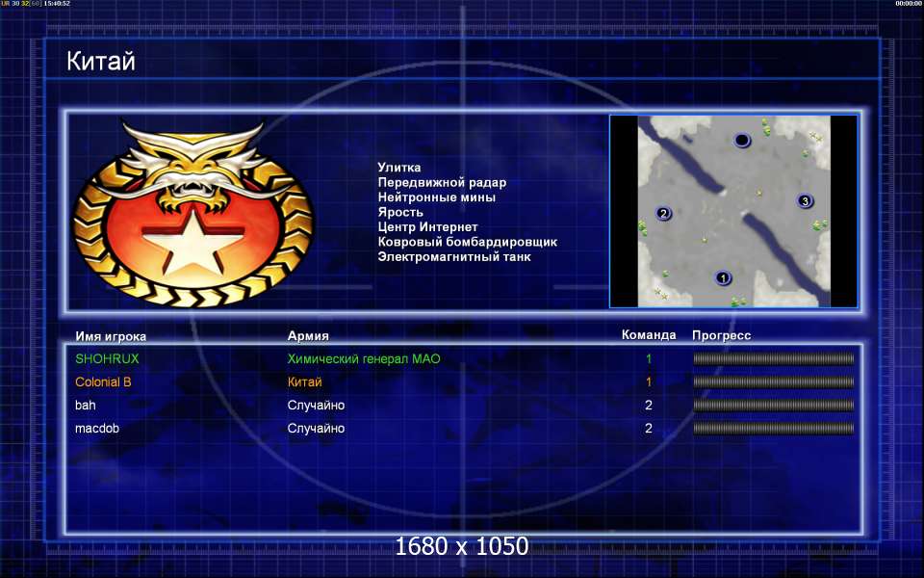Select player name bah
The width and height of the screenshot is (924, 578).
tap(86, 406)
